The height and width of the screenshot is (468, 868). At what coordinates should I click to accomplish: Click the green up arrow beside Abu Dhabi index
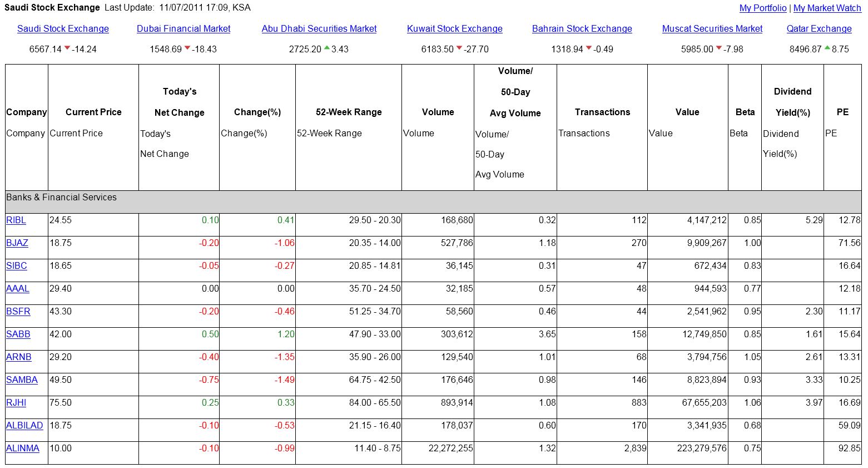pos(326,48)
